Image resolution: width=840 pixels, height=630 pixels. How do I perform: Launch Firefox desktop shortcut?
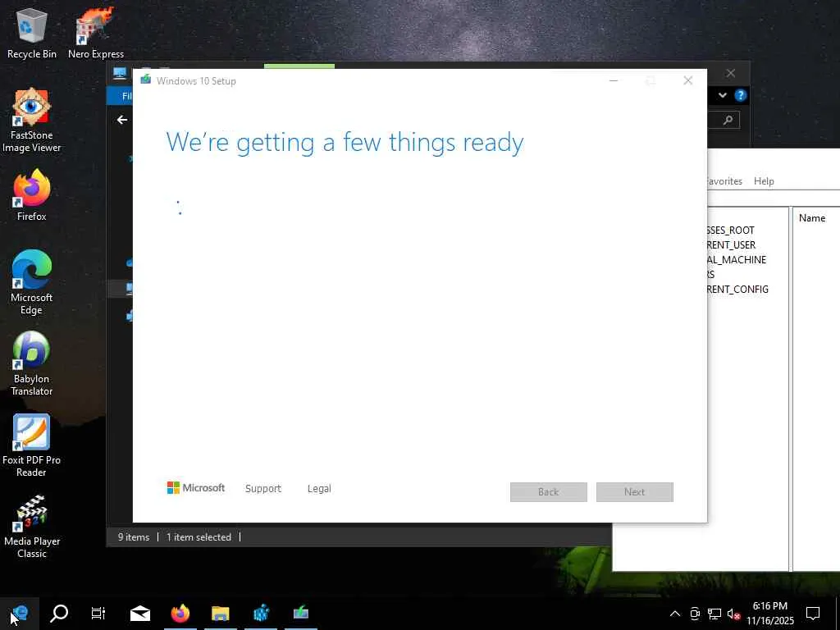[32, 195]
